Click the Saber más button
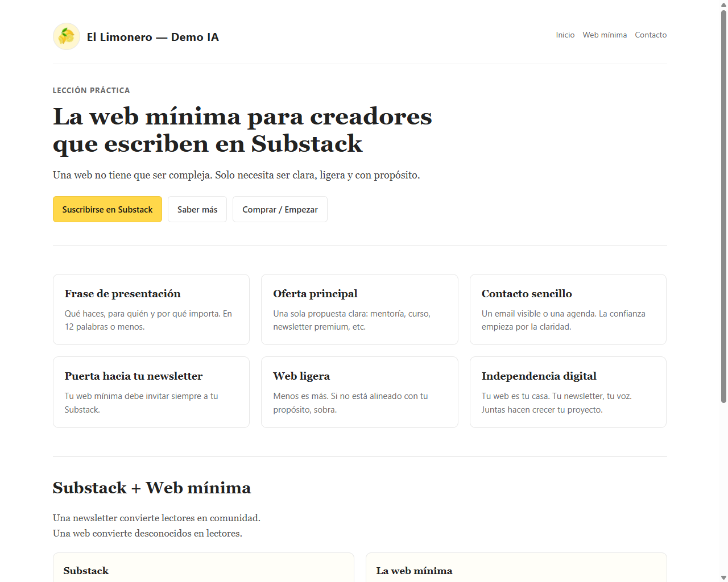The height and width of the screenshot is (582, 728). tap(197, 209)
